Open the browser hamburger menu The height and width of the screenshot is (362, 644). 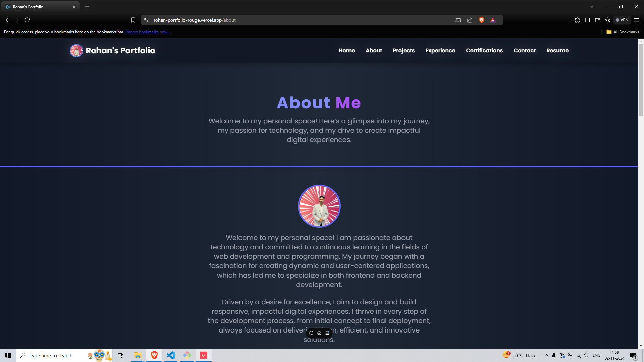pos(637,20)
